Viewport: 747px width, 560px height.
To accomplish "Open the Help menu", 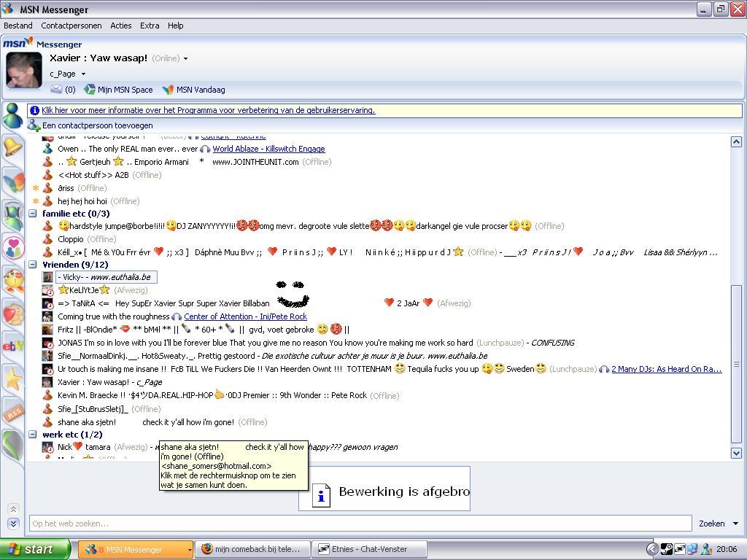I will [x=175, y=26].
